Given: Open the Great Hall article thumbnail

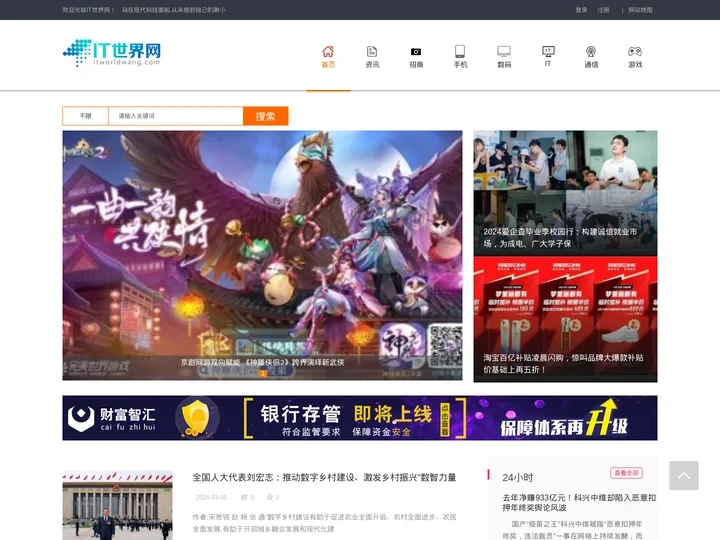Looking at the screenshot, I should (118, 505).
